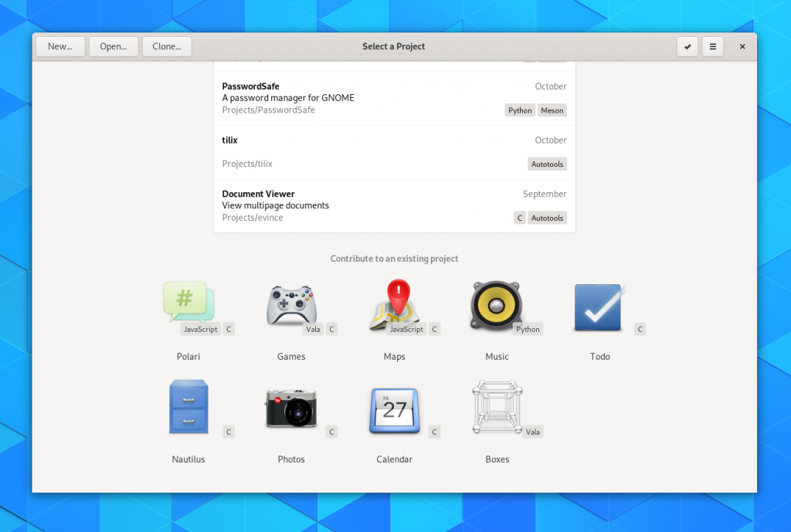The image size is (791, 532).
Task: Click the September date on Document Viewer
Action: (545, 194)
